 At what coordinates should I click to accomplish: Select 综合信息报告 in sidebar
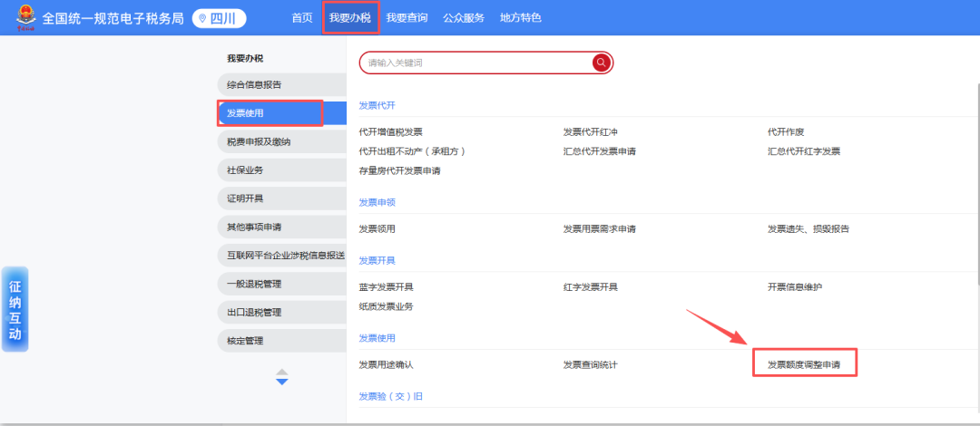tap(282, 84)
